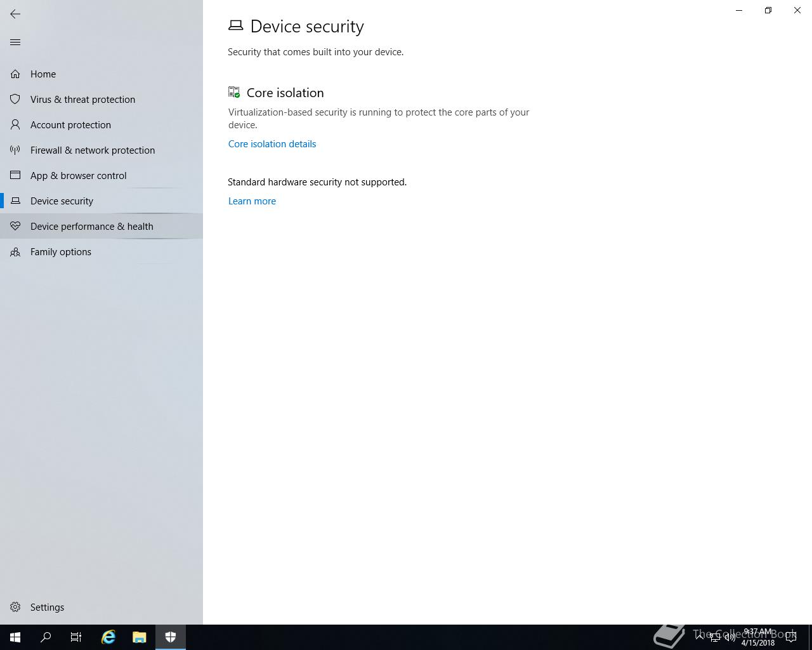812x650 pixels.
Task: Click the Settings gear icon
Action: point(15,607)
